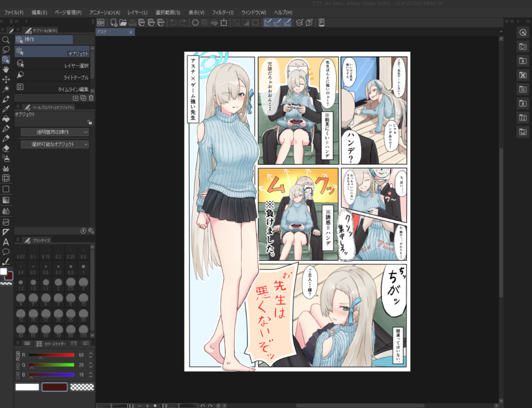Screen dimensions: 532x408
Task: Click the Scale/Rotate transform icon
Action: coord(223,23)
